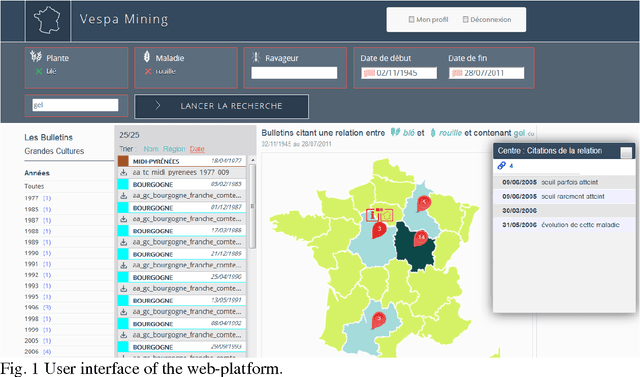Filter bulletins by year 1990
The image size is (640, 377).
pyautogui.click(x=38, y=253)
